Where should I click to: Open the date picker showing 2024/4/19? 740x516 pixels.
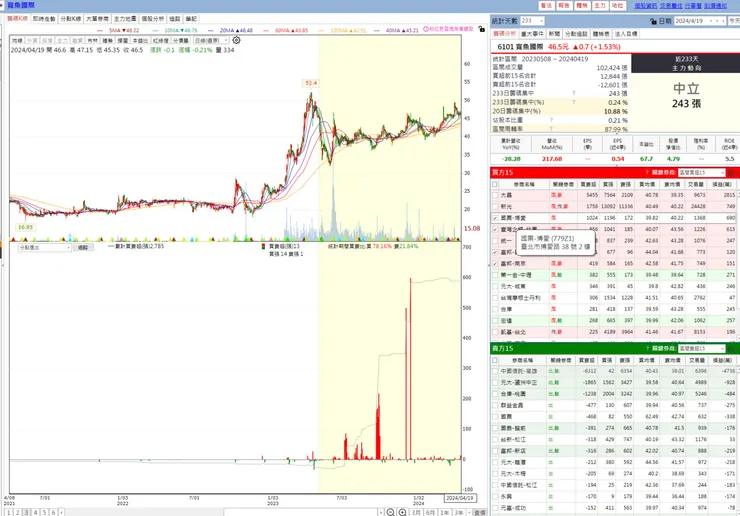click(x=699, y=21)
